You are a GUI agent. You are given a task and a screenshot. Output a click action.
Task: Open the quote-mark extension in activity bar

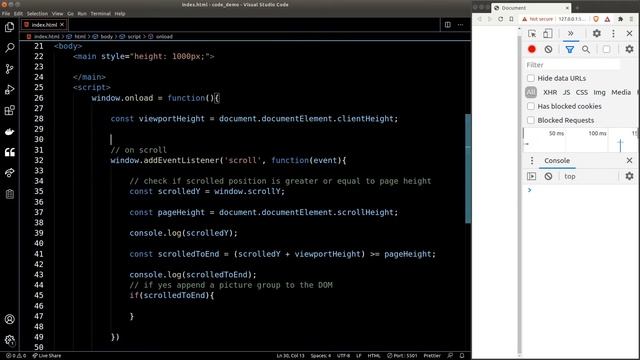[9, 152]
